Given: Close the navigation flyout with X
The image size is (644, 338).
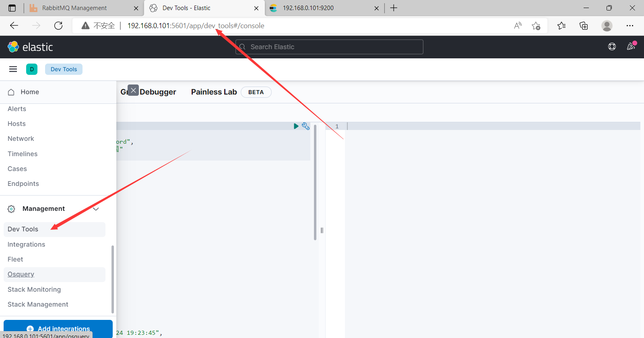Looking at the screenshot, I should (x=133, y=90).
